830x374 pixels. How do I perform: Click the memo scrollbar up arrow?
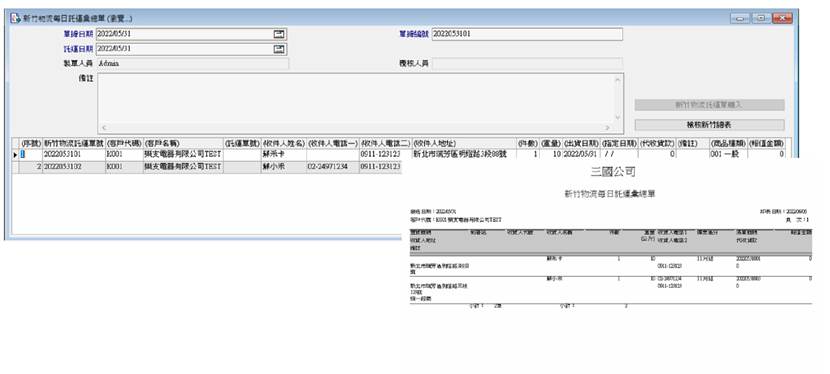pyautogui.click(x=618, y=80)
